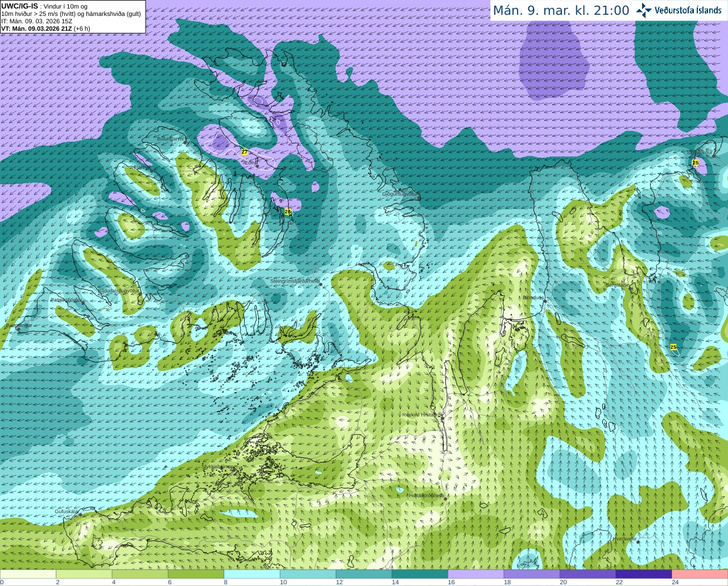Click the 'Mán. 9. mar. kl. 21:00' timestamp

(561, 10)
